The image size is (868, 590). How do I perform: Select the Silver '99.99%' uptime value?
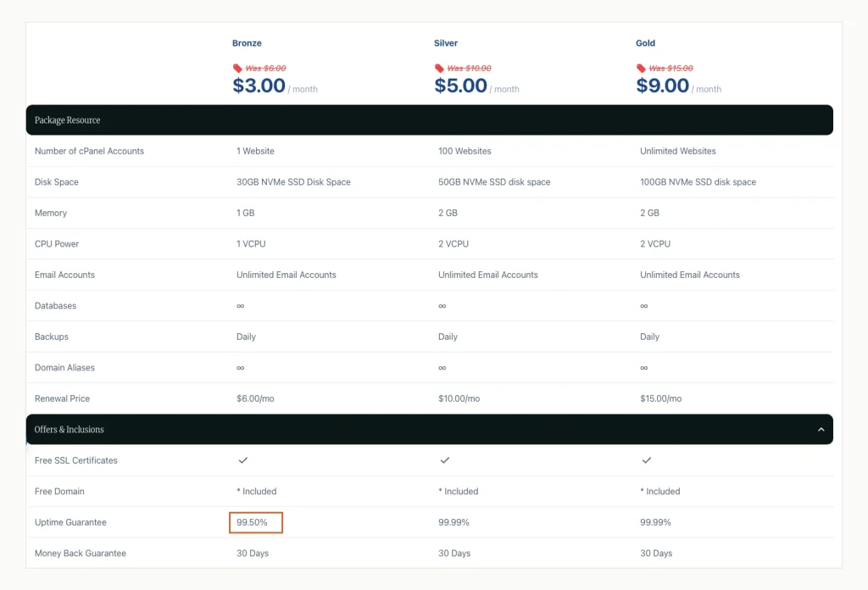(454, 522)
